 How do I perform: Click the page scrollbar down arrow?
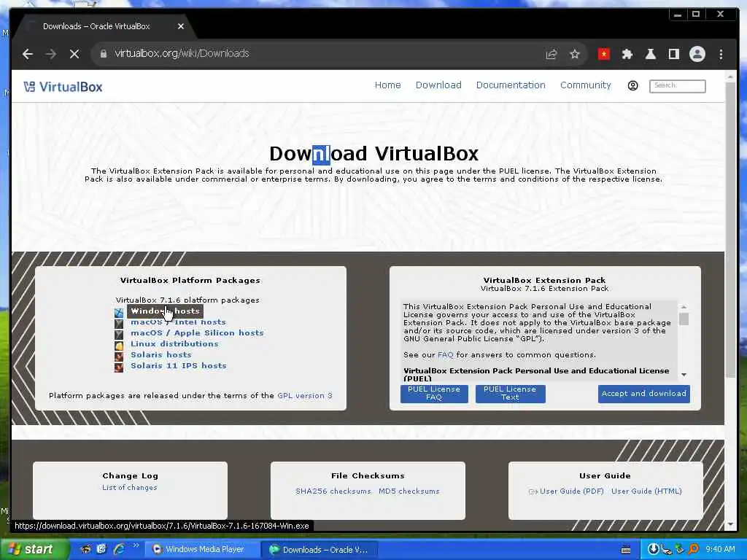click(730, 525)
